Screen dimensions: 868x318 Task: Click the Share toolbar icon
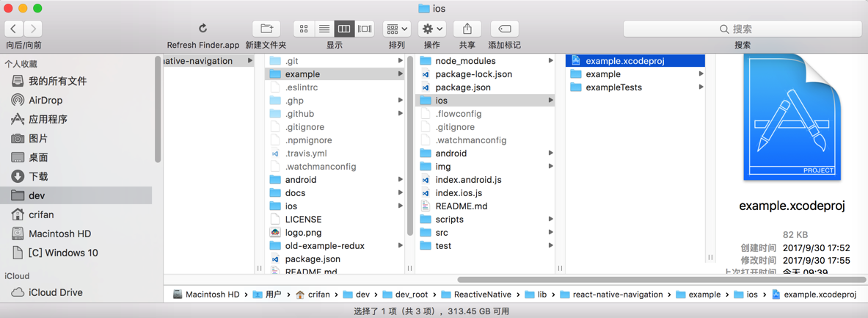point(467,28)
